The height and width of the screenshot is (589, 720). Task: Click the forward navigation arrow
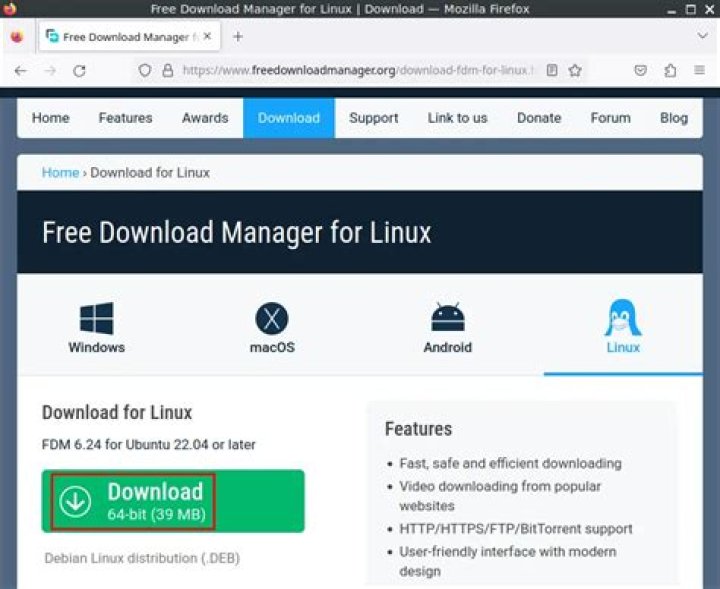click(x=50, y=71)
